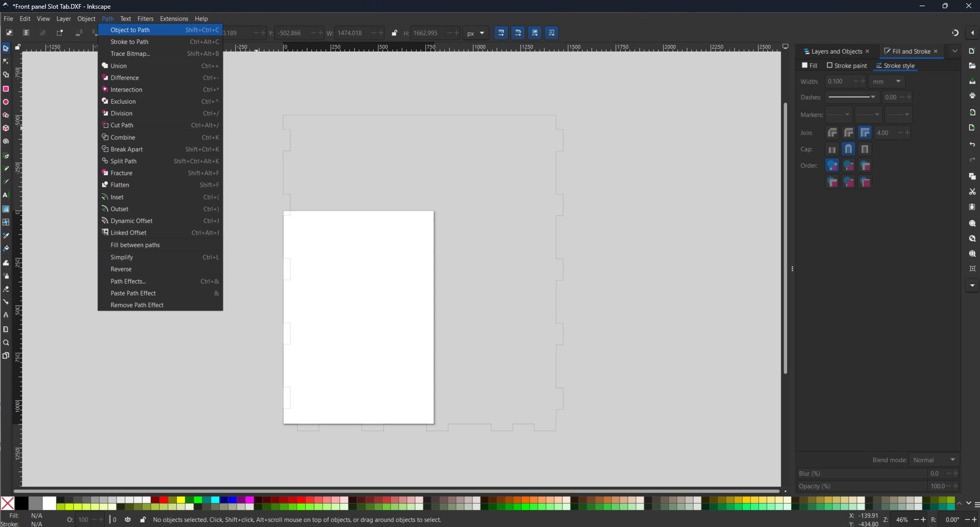
Task: Click the black color swatch in palette
Action: pyautogui.click(x=21, y=503)
